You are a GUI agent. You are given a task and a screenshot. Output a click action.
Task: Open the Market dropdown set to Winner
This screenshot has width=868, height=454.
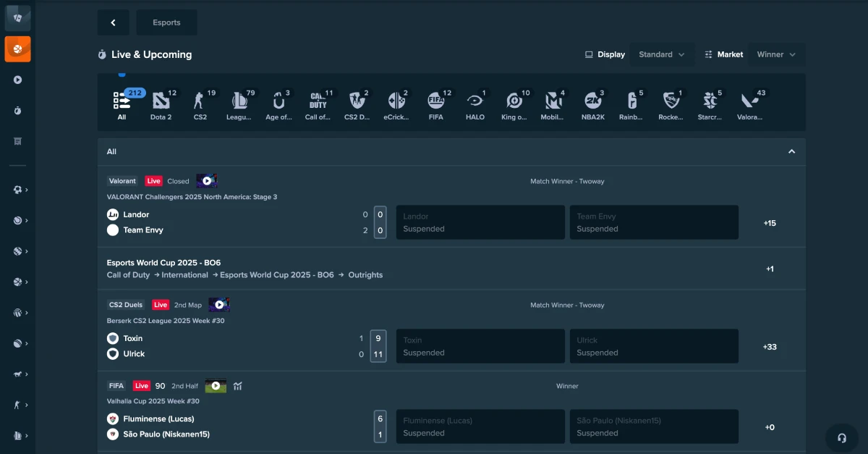tap(776, 54)
